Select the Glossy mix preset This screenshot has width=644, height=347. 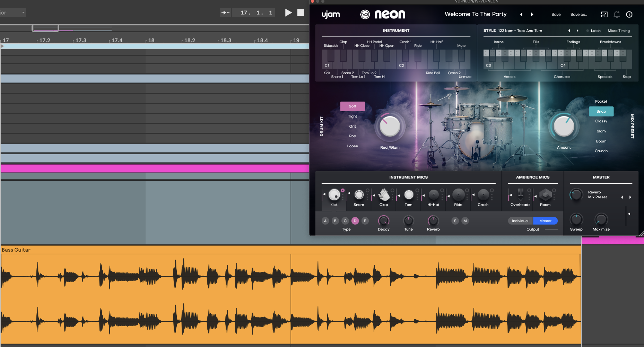(601, 121)
